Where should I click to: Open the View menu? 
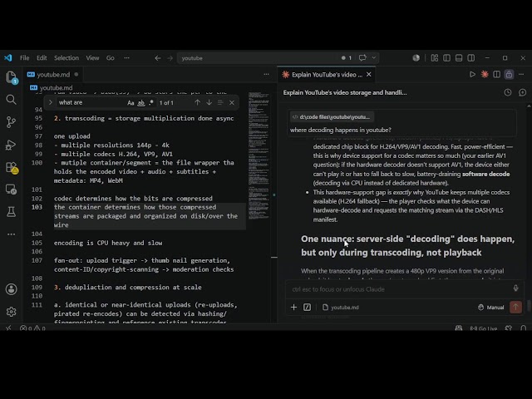coord(92,58)
